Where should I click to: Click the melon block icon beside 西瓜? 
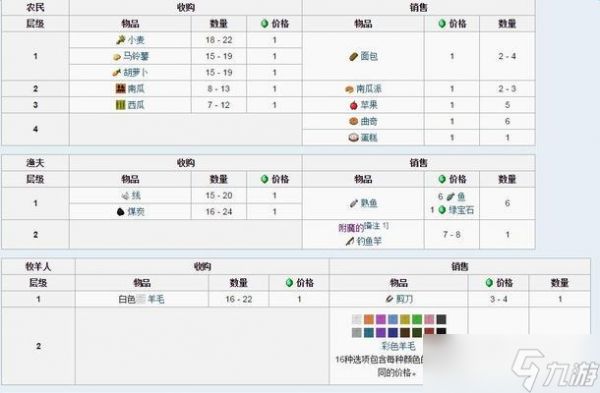coord(121,104)
